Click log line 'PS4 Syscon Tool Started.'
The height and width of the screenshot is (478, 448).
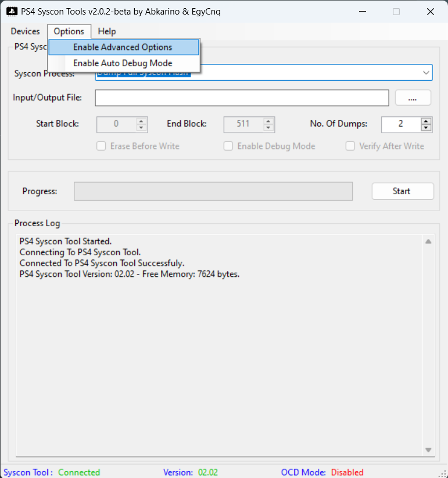tap(66, 241)
